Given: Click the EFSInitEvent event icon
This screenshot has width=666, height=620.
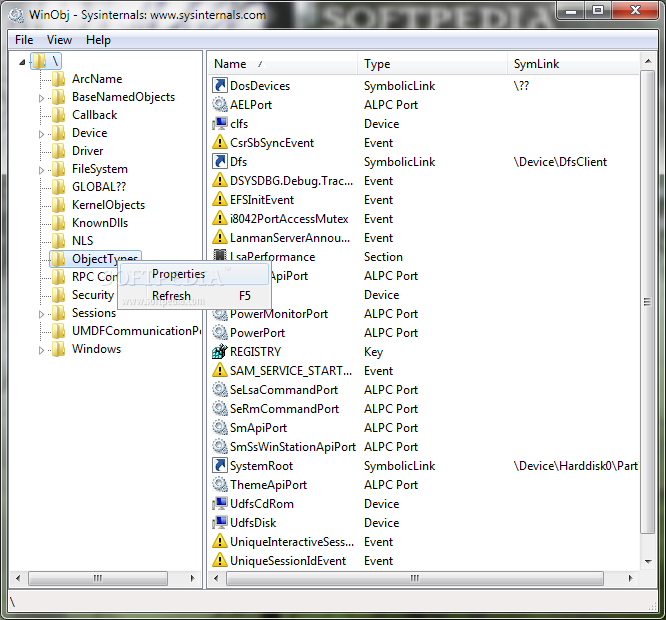Looking at the screenshot, I should (220, 200).
